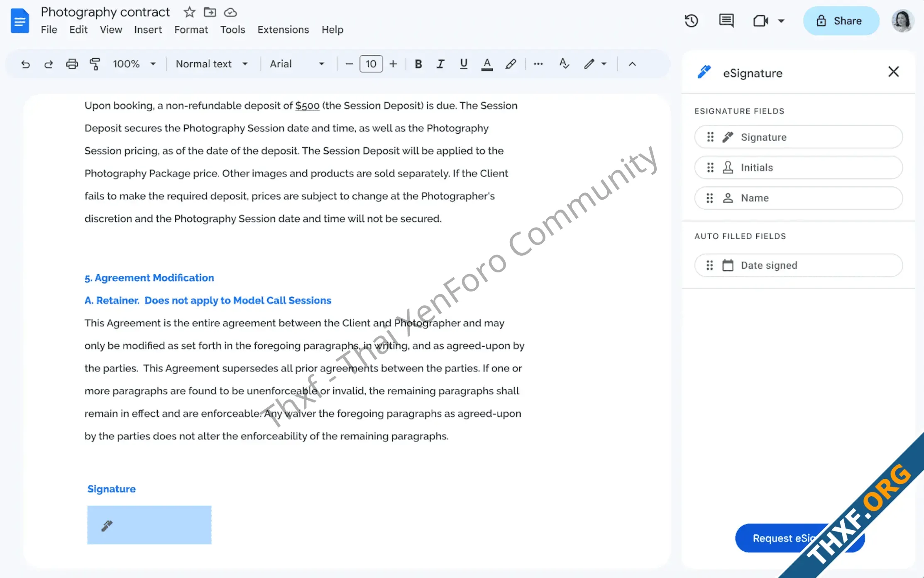Undo the last action

pyautogui.click(x=25, y=64)
